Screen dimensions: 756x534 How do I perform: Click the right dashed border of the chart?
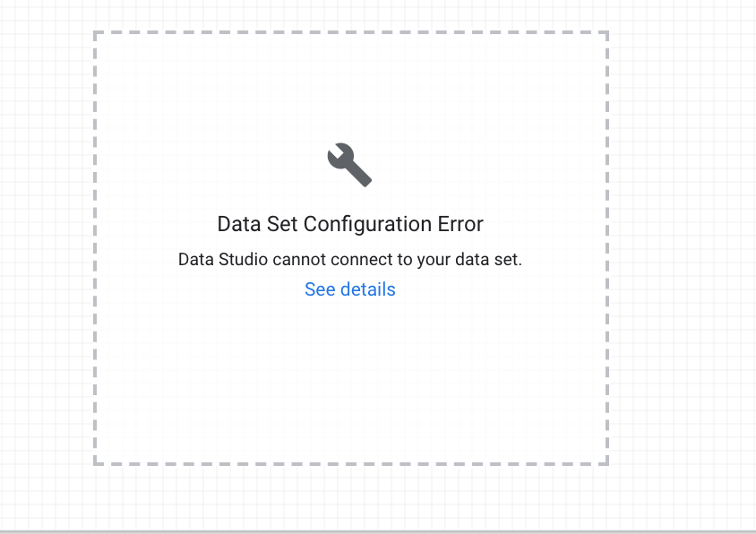607,248
